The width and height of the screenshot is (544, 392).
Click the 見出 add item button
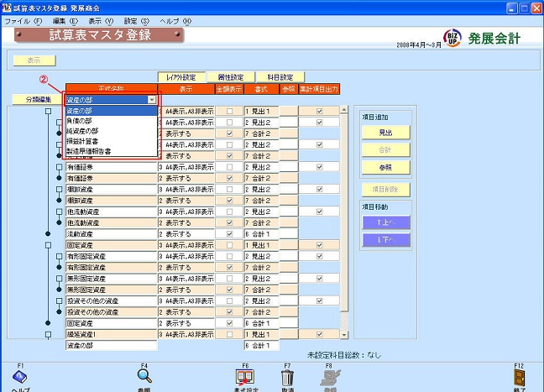click(386, 132)
